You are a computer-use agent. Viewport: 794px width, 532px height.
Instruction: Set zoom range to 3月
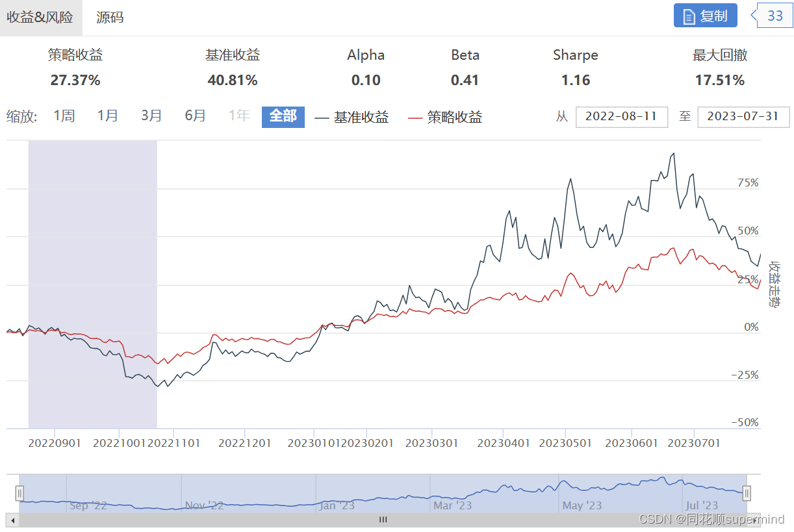(151, 116)
